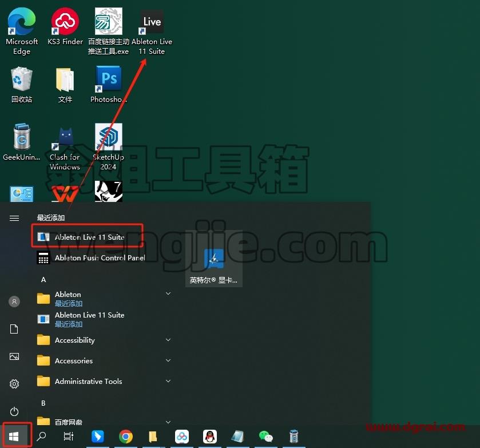Select Clash for Windows desktop icon
This screenshot has width=480, height=448.
pyautogui.click(x=65, y=149)
